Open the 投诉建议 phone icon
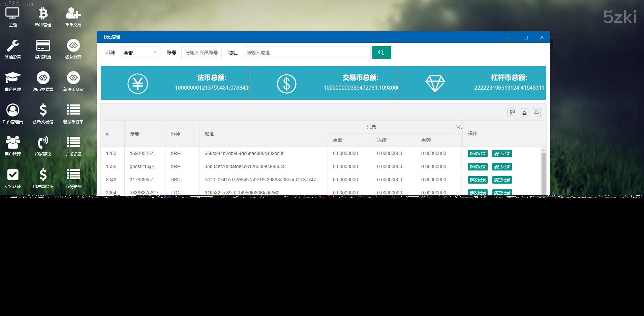 tap(43, 143)
